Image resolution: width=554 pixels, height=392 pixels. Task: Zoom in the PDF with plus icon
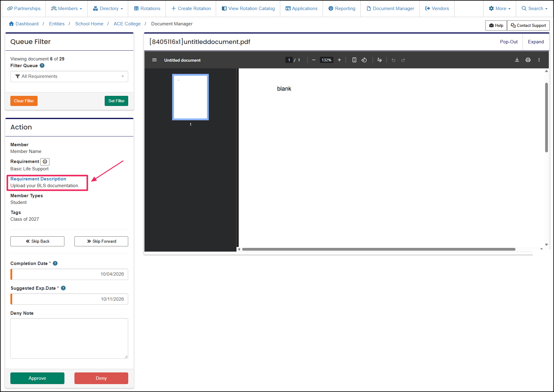pyautogui.click(x=339, y=60)
